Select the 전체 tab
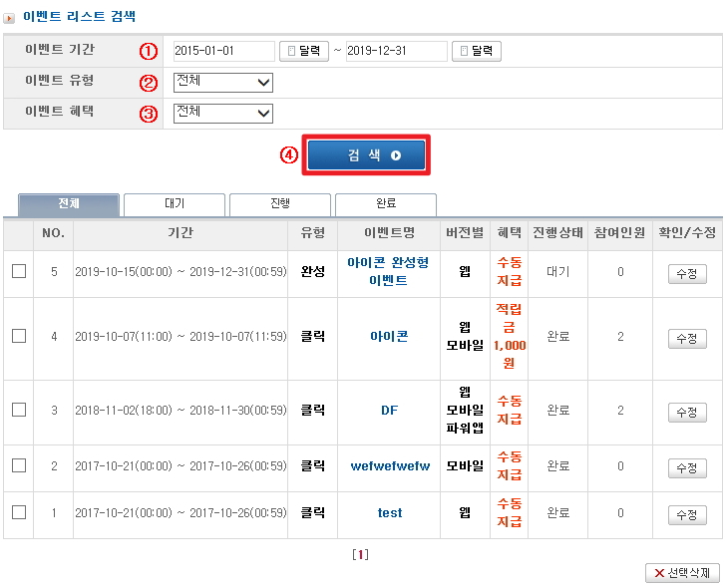Image resolution: width=725 pixels, height=588 pixels. point(69,204)
